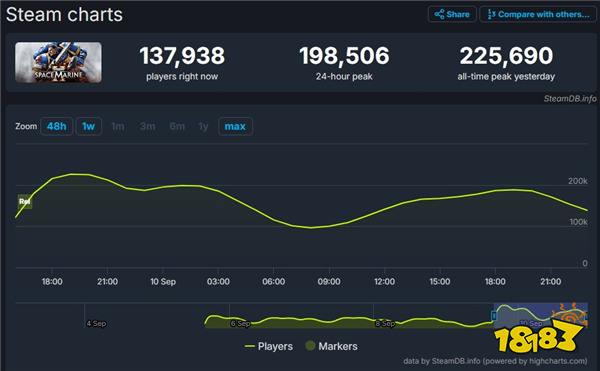
Task: Click the Share icon button
Action: (x=452, y=15)
